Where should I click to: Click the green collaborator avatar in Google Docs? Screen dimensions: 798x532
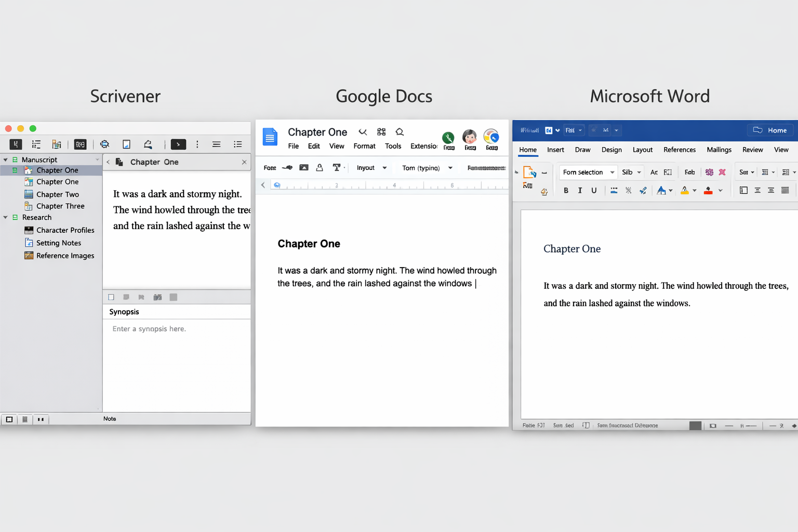pos(448,138)
